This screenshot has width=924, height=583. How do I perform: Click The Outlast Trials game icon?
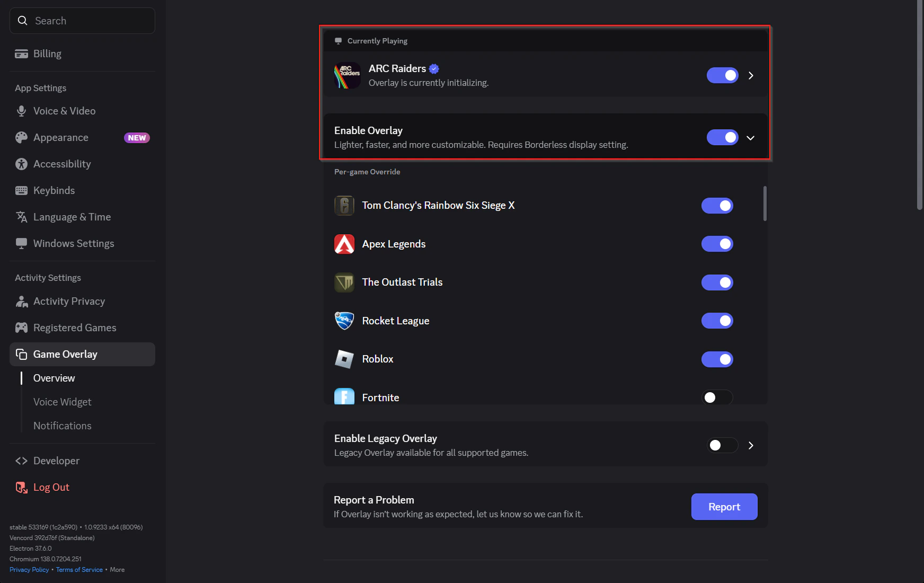(x=344, y=282)
